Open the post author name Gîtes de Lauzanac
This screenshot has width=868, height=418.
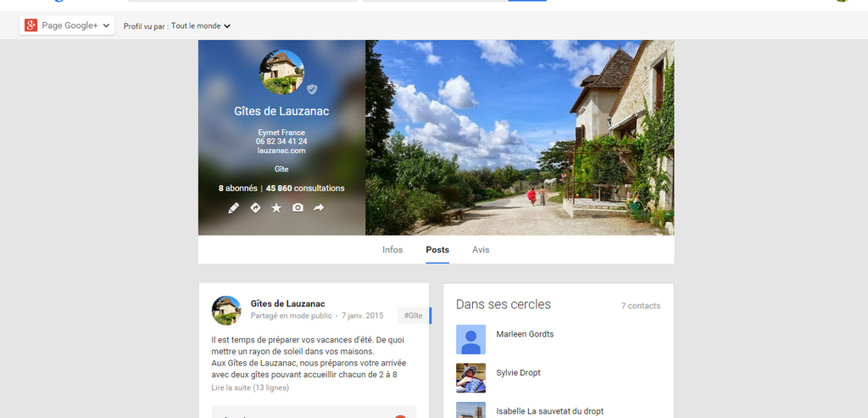click(x=288, y=304)
